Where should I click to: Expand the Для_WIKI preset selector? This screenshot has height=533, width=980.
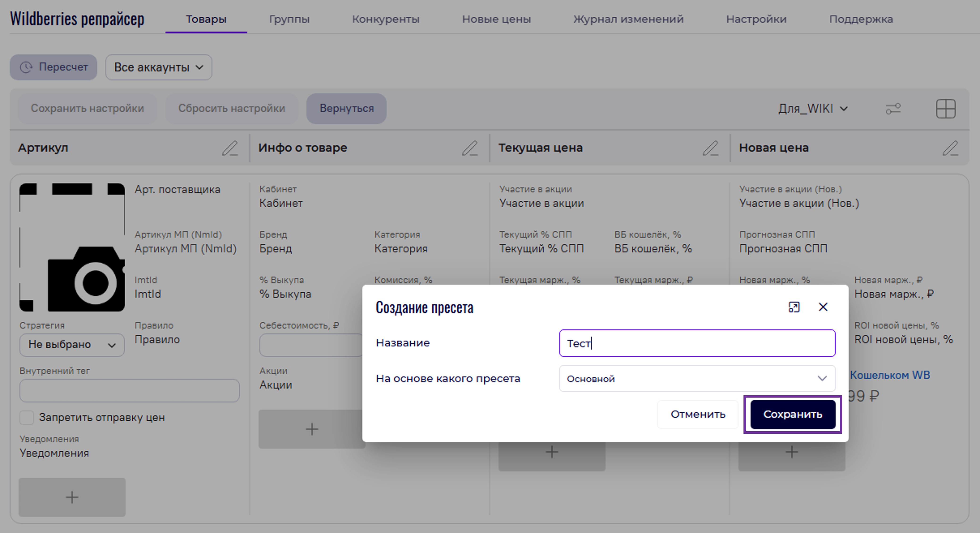point(813,109)
